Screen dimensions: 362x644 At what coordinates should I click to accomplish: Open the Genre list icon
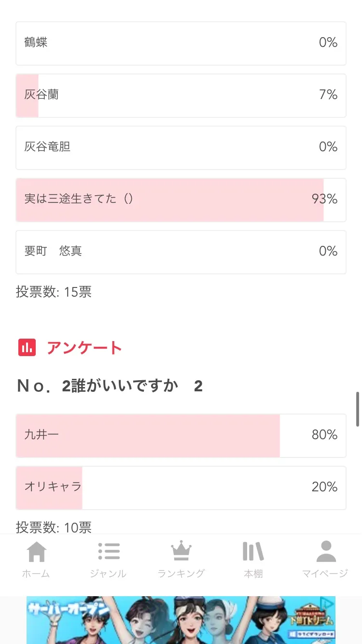109,552
